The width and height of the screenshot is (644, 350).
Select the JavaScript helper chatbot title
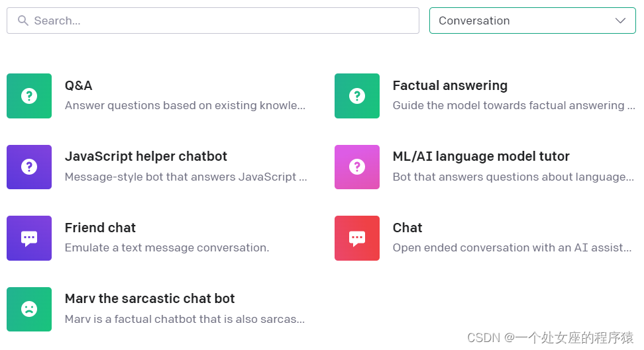tap(146, 156)
